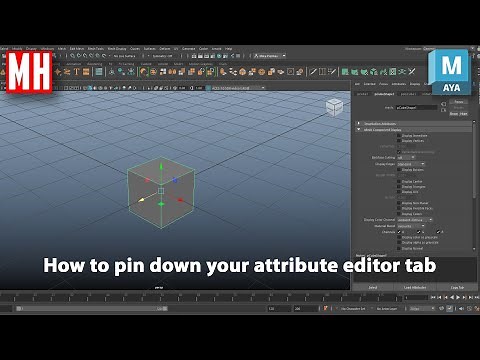Click the green render icon in the status line

click(x=220, y=56)
